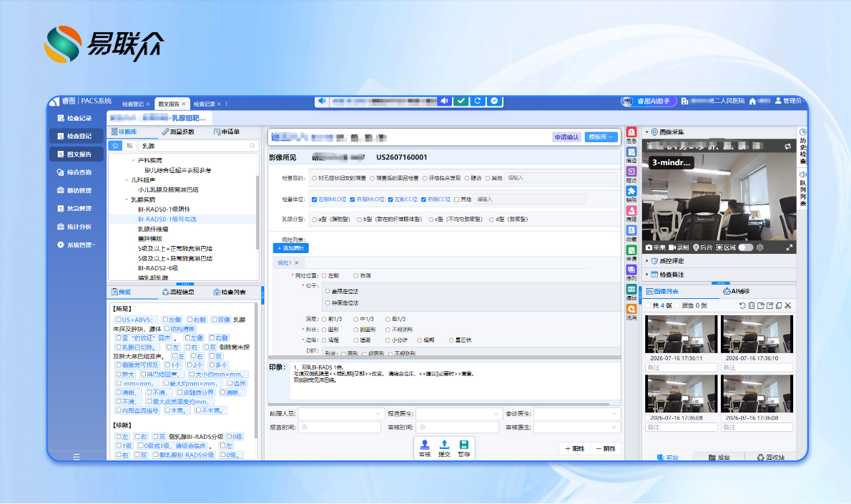Toggle the 区域 region switch
Screen dimensions: 851x504
(x=746, y=247)
